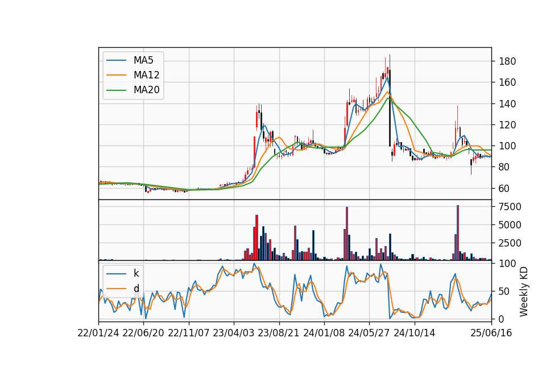The image size is (546, 392).
Task: Click the k legend label
Action: coord(136,273)
